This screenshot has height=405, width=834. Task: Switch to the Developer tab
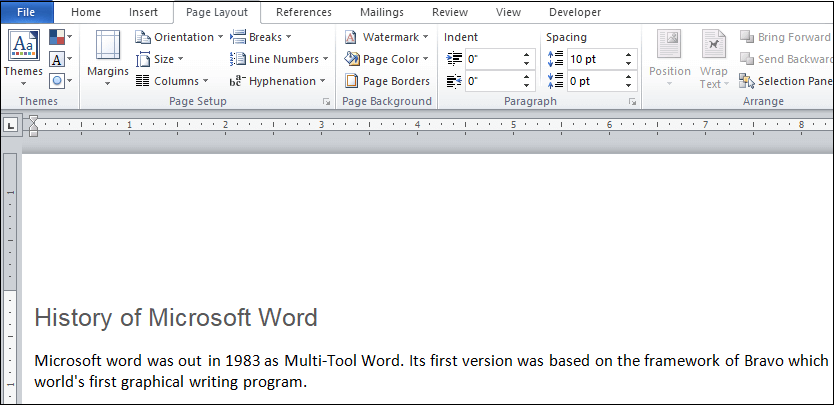[575, 12]
